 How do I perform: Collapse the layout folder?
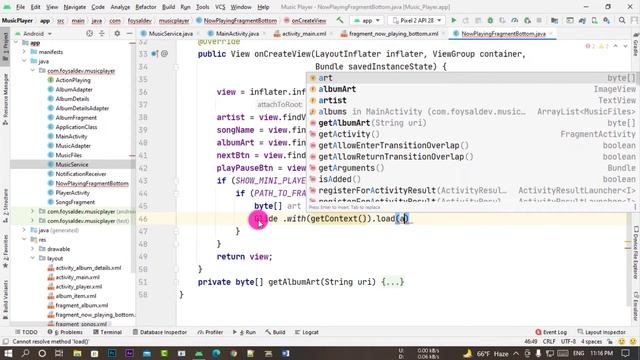(33, 258)
